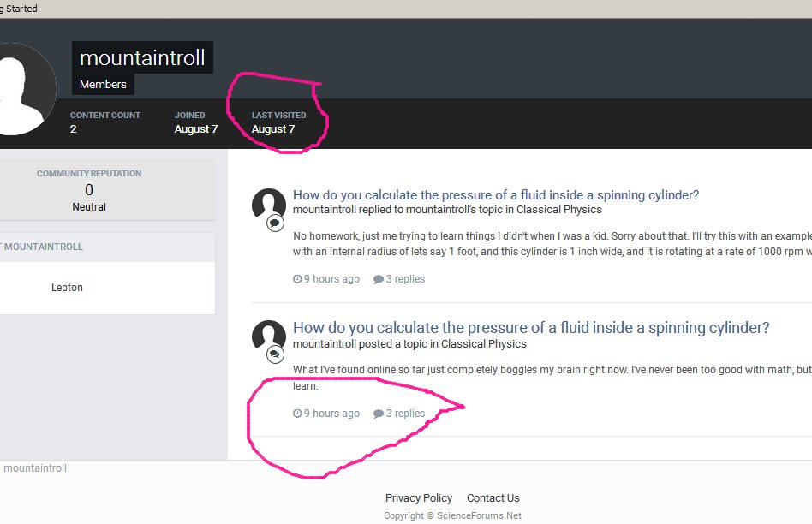
Task: Click the Members group badge
Action: [103, 84]
